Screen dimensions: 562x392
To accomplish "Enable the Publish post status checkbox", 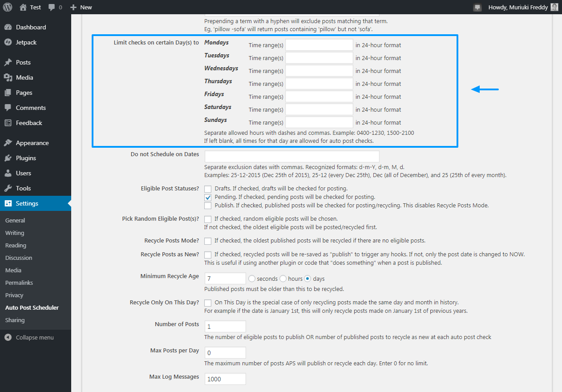I will click(x=208, y=206).
